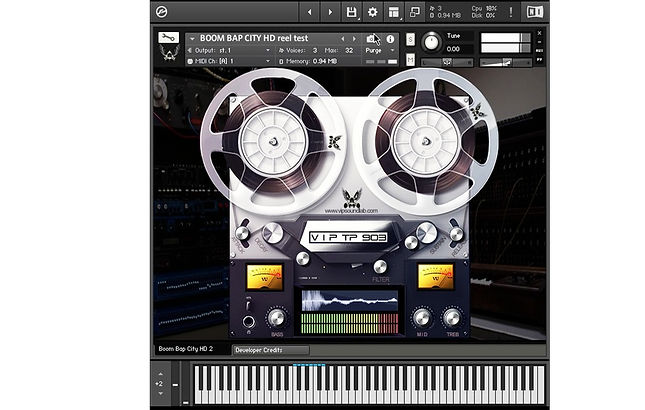Switch to Boom Bap City HD 2 tab
The image size is (645, 410).
tap(193, 349)
